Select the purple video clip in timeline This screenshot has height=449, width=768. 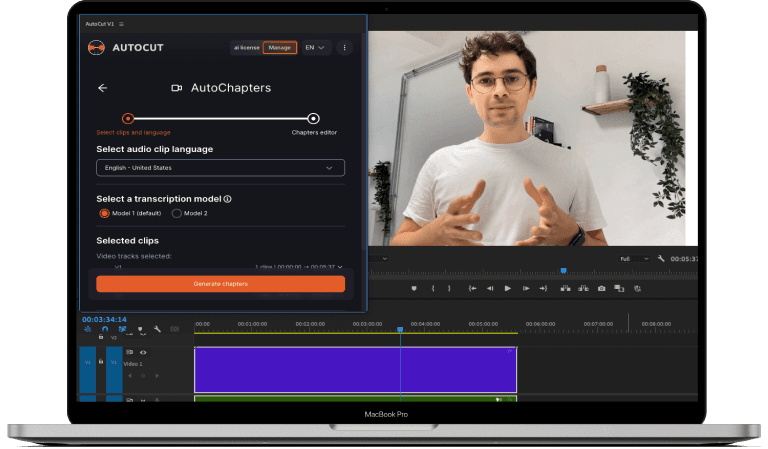pos(356,370)
